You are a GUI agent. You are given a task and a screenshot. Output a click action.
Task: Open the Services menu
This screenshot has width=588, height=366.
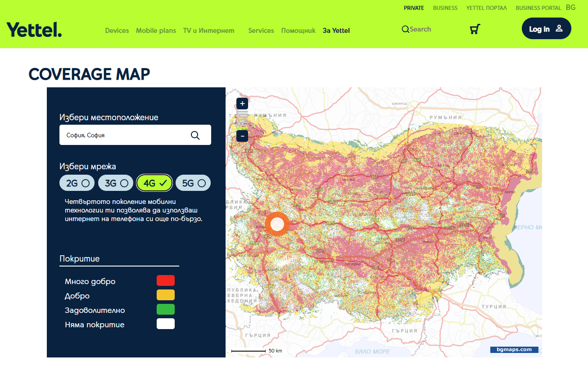point(261,31)
